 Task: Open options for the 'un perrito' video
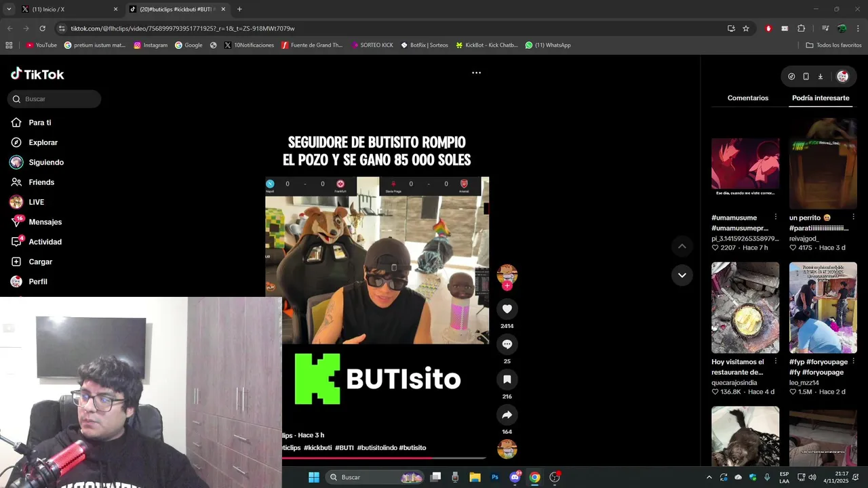tap(853, 217)
